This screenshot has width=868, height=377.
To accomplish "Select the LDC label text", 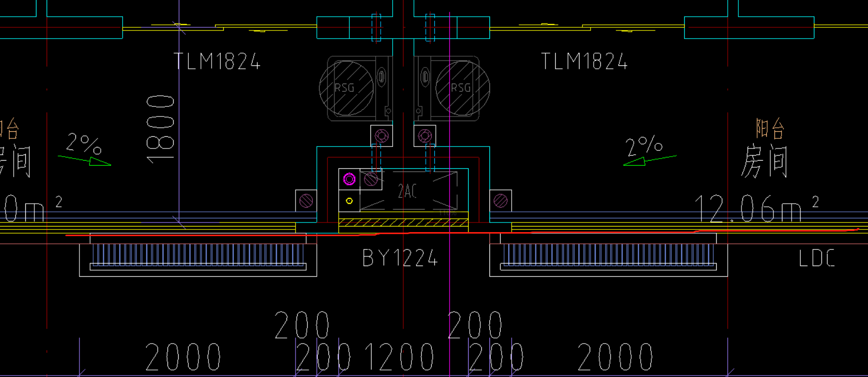I will pos(816,258).
